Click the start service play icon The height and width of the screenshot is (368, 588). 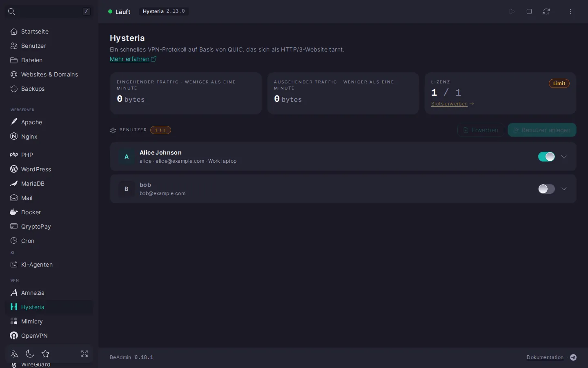tap(512, 11)
